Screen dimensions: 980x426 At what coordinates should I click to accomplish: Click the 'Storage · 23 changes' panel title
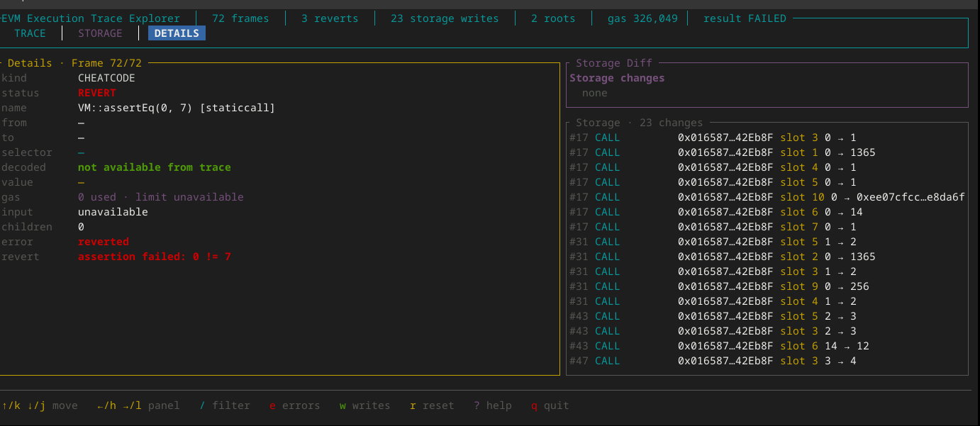639,123
